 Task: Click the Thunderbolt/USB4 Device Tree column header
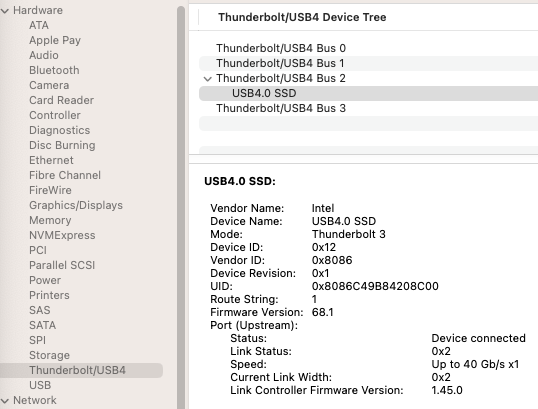point(302,17)
